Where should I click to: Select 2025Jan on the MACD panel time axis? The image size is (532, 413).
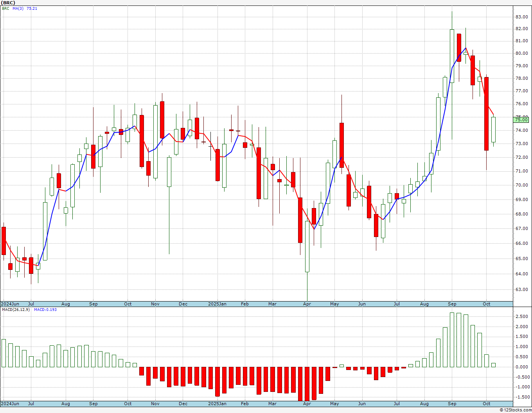tap(217, 404)
